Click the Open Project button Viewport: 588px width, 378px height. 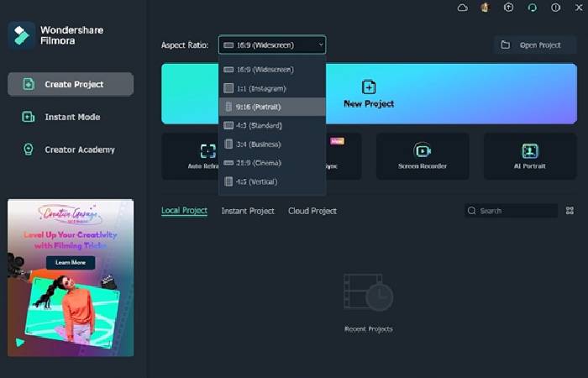pyautogui.click(x=535, y=45)
